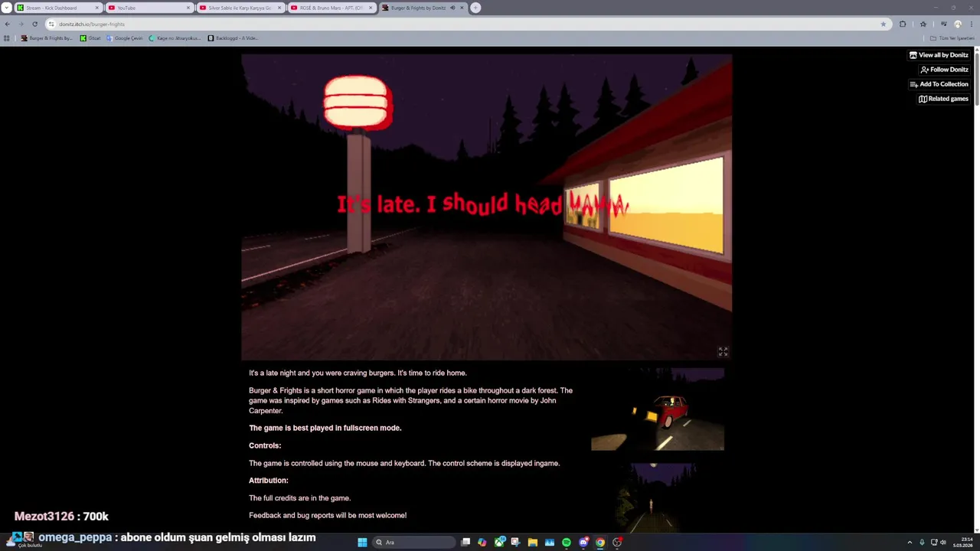This screenshot has width=980, height=551.
Task: Switch to ROSÉ & Bruno Mars - APT. tab
Action: pyautogui.click(x=331, y=8)
